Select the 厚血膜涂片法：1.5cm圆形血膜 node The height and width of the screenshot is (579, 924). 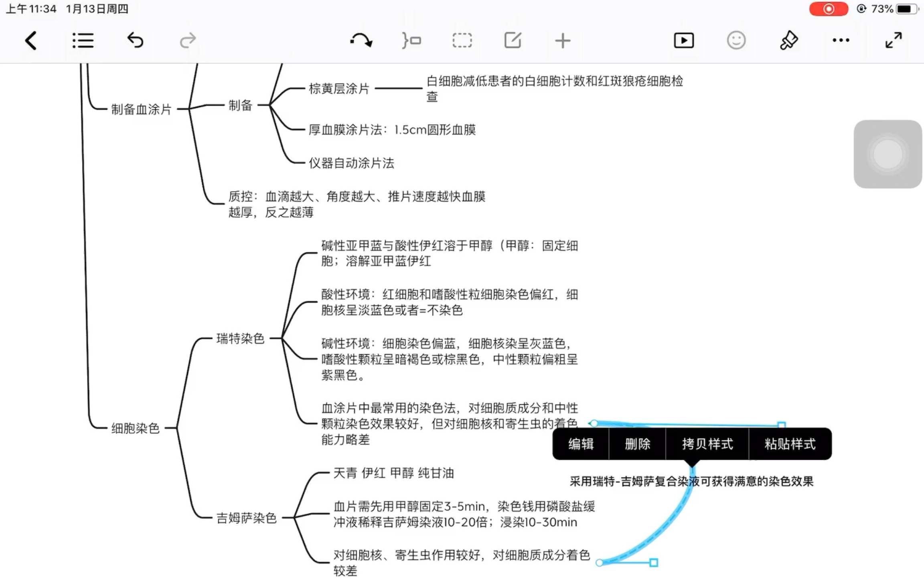coord(392,130)
